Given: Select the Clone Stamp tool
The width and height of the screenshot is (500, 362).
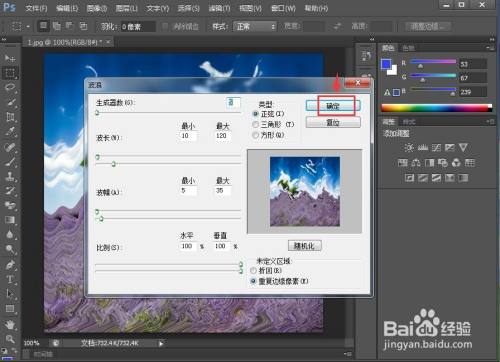Looking at the screenshot, I should click(x=10, y=176).
